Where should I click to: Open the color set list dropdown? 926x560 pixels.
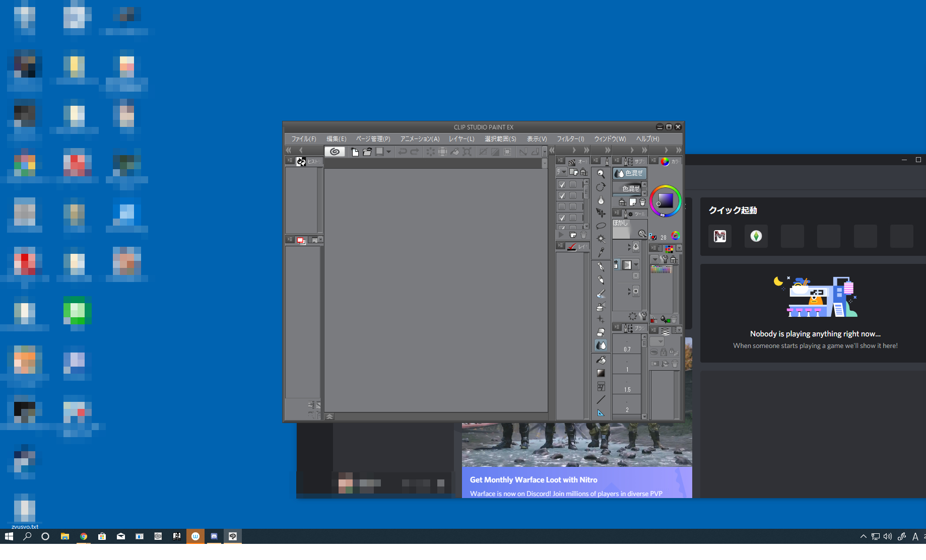pos(654,259)
